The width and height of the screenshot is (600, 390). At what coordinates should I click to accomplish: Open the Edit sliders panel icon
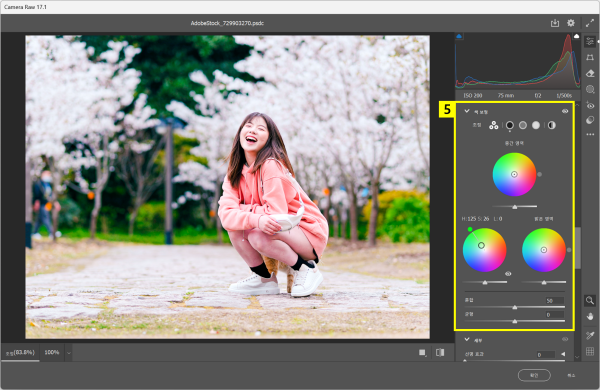tap(590, 42)
